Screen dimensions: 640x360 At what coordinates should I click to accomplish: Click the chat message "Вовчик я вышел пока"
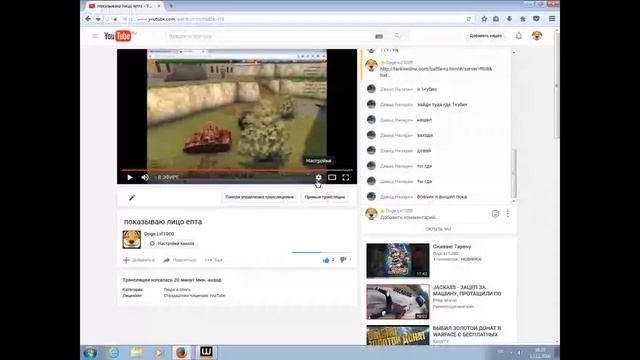click(x=442, y=197)
